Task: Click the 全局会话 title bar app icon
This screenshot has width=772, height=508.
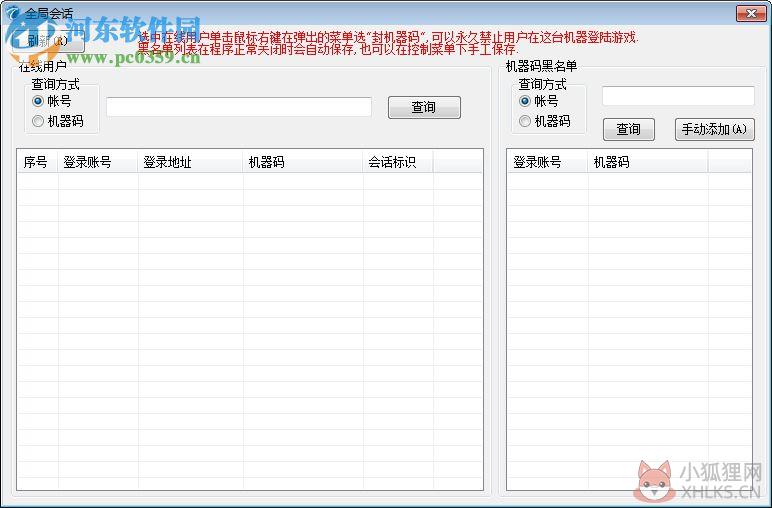Action: [x=13, y=13]
